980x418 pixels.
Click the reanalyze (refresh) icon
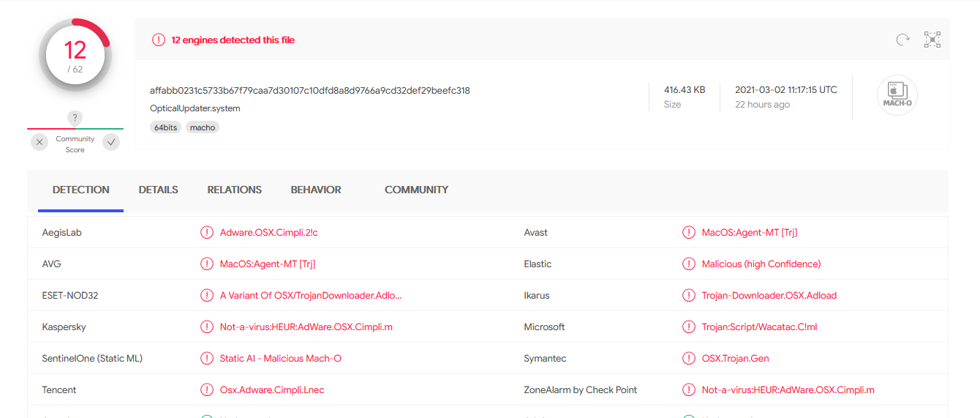pyautogui.click(x=903, y=40)
